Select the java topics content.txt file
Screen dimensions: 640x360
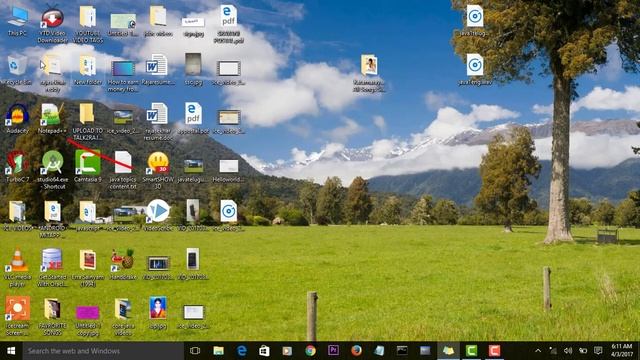point(123,170)
